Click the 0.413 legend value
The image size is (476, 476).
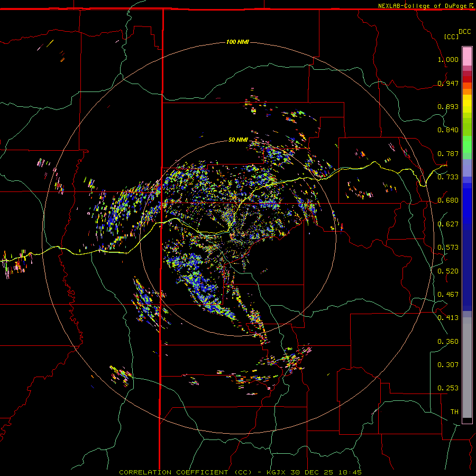[x=448, y=317]
